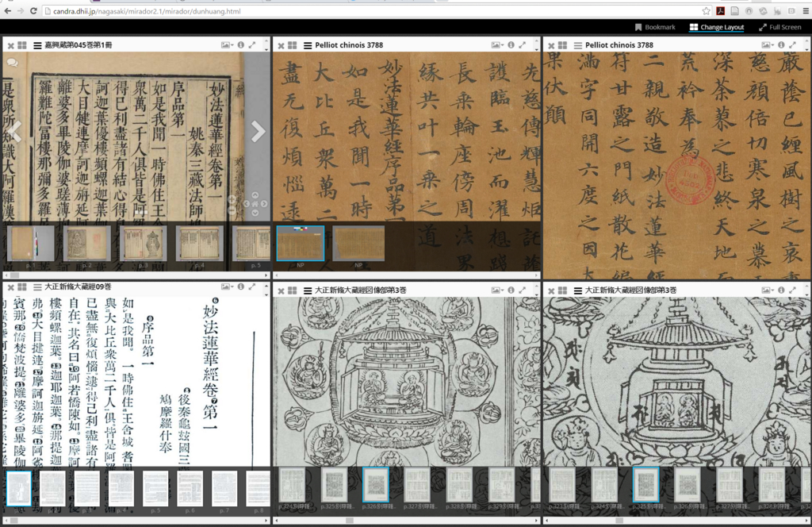The height and width of the screenshot is (527, 812).
Task: Show metadata info in top-middle Pelliot chinois window
Action: (x=511, y=45)
